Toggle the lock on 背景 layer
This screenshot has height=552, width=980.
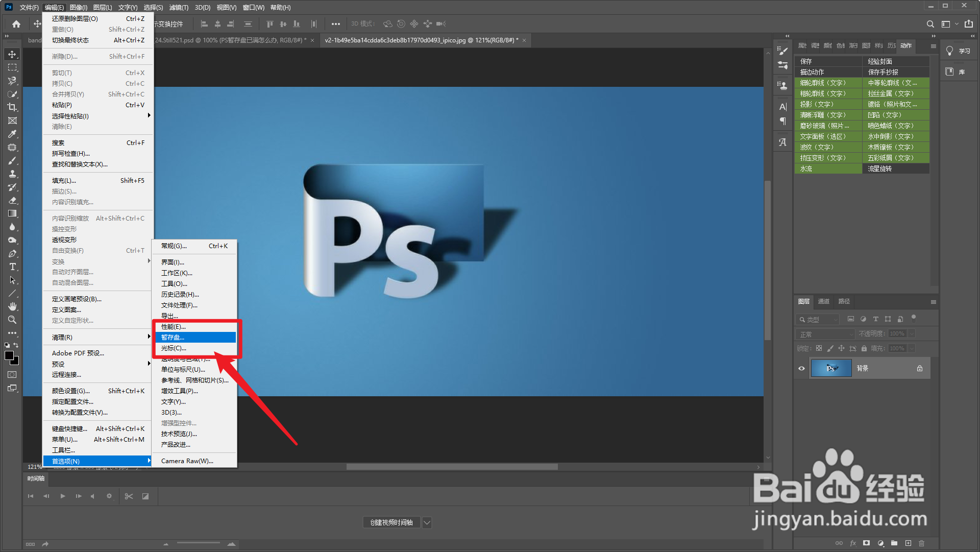click(x=919, y=368)
